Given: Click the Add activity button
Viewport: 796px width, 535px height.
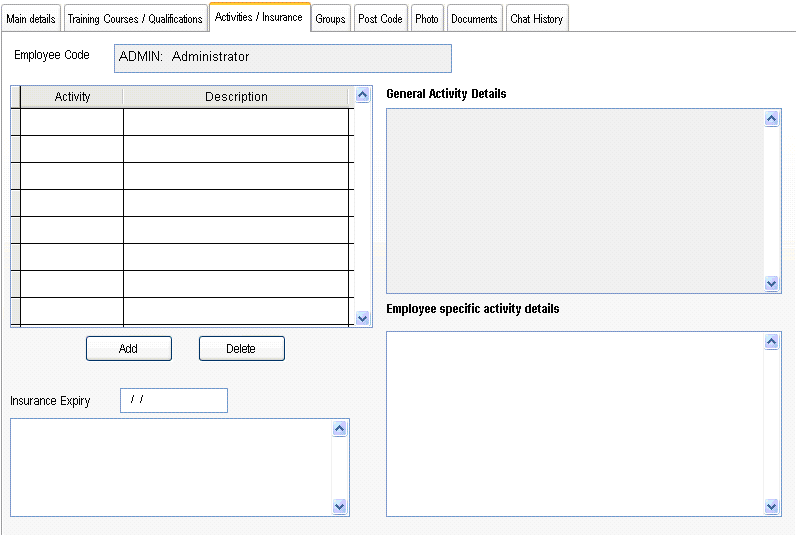Looking at the screenshot, I should 128,349.
